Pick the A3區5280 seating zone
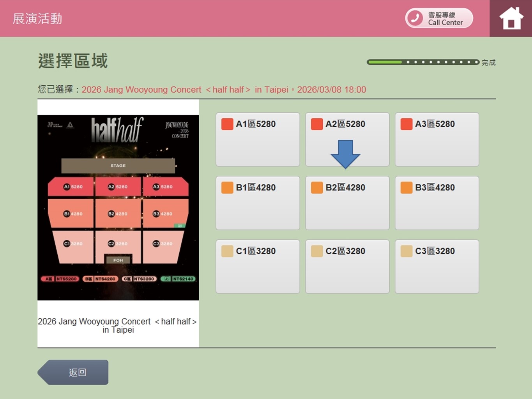This screenshot has width=532, height=399. pyautogui.click(x=437, y=139)
